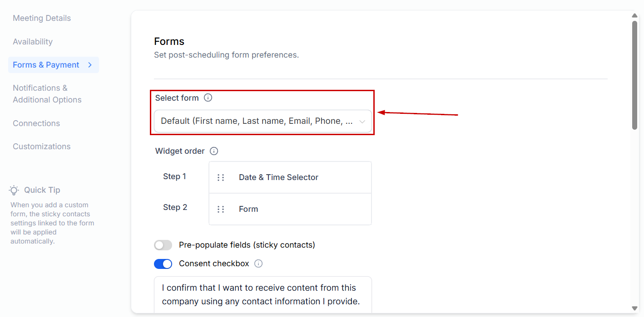Open the Meeting Details section
Image resolution: width=644 pixels, height=317 pixels.
tap(42, 18)
